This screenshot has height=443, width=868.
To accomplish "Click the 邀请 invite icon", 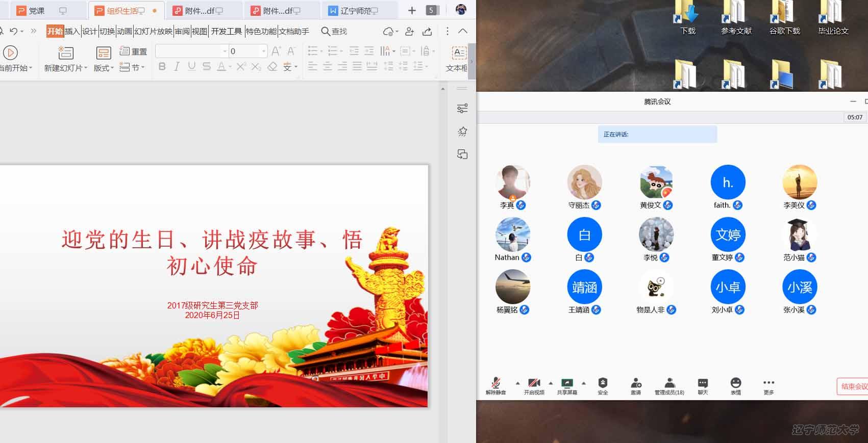I will pyautogui.click(x=636, y=383).
